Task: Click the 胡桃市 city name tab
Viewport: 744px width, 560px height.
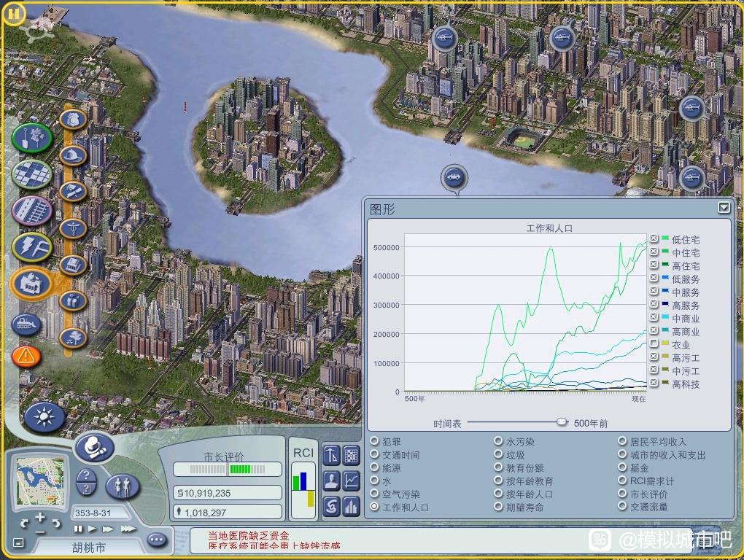Action: pos(89,548)
